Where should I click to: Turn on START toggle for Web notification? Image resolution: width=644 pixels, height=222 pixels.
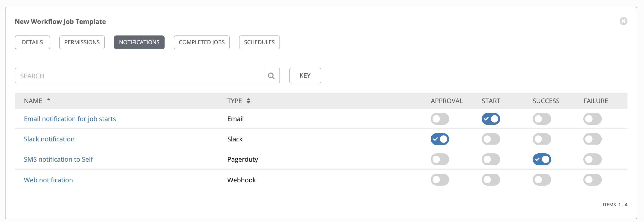coord(490,180)
